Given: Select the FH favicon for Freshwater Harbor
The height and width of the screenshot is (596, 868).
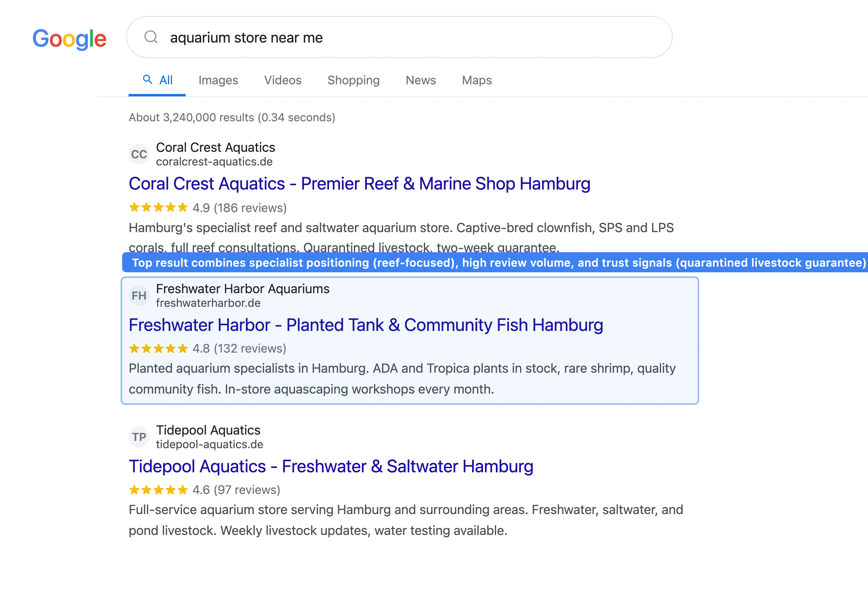Looking at the screenshot, I should click(139, 295).
